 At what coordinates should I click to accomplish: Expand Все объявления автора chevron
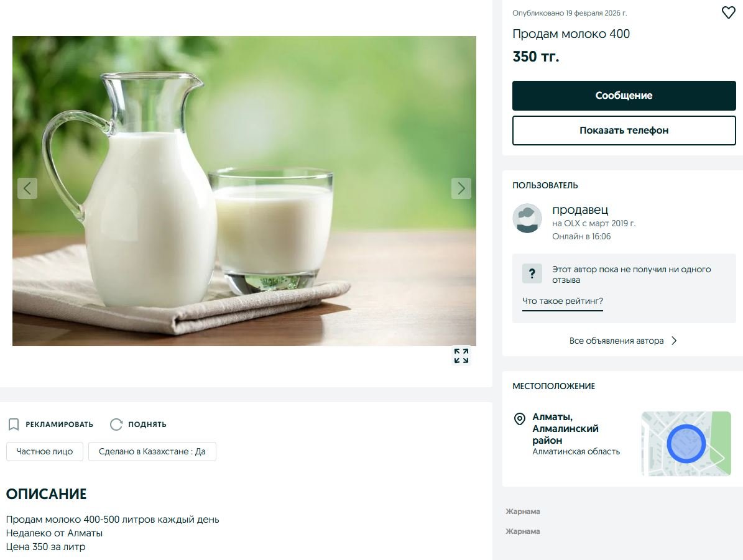click(x=674, y=341)
